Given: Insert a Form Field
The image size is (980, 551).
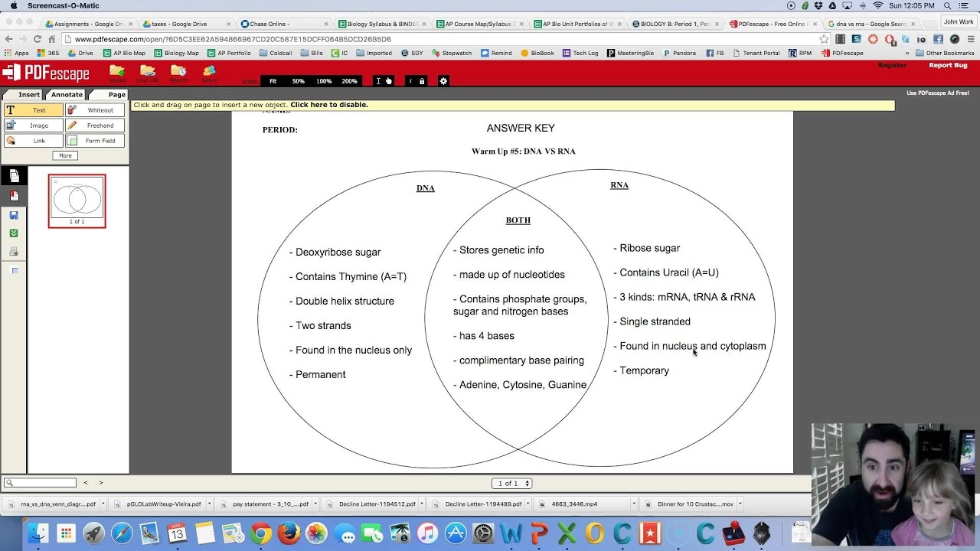Looking at the screenshot, I should (x=94, y=140).
